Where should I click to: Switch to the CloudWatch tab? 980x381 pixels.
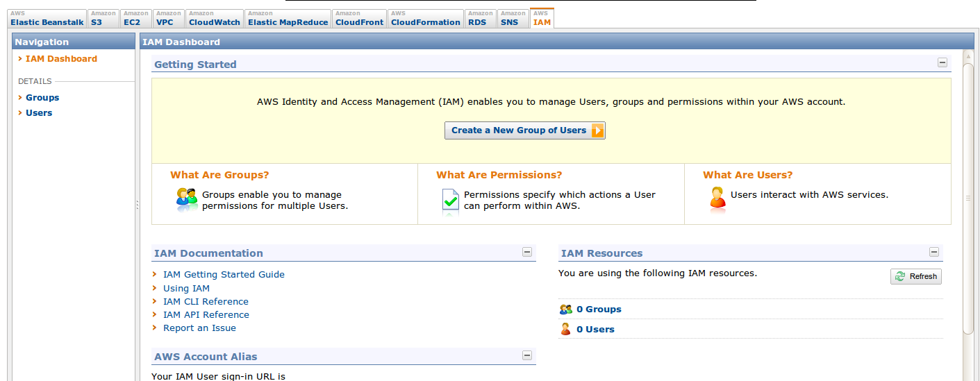coord(215,19)
